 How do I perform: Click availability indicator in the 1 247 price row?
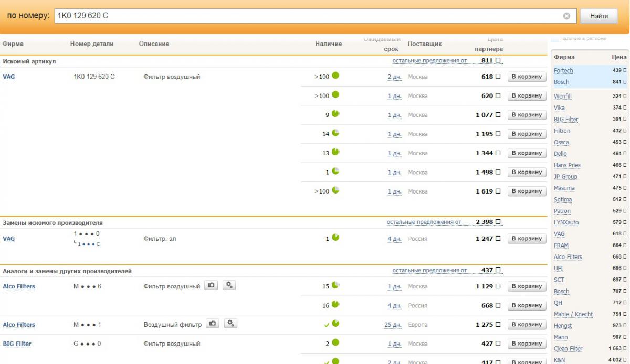tap(335, 238)
